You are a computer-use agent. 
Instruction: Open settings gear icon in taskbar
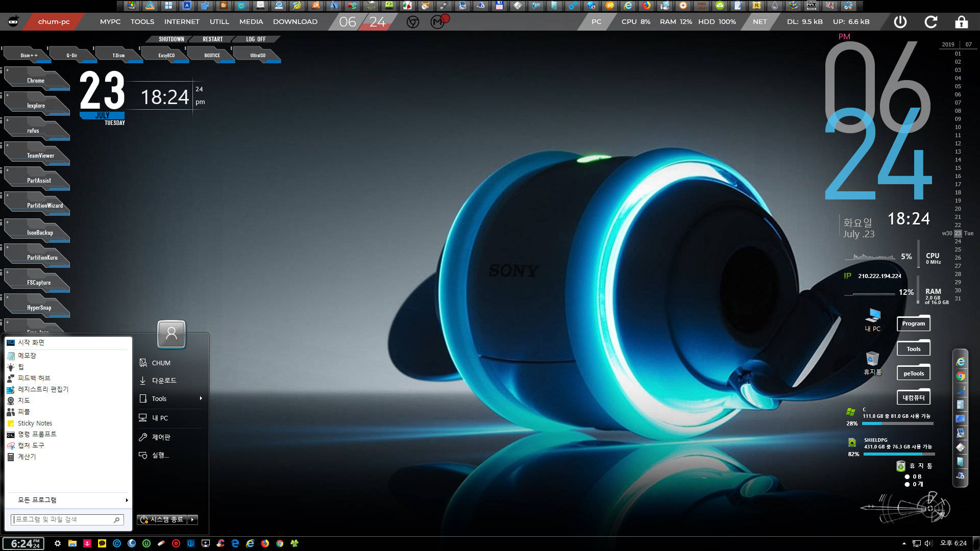coord(58,543)
